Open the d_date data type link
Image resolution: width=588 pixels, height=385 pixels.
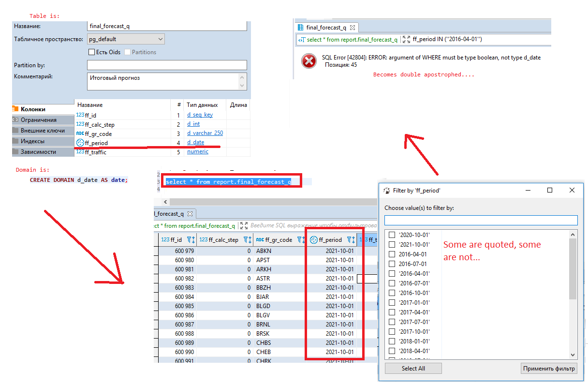click(x=196, y=142)
